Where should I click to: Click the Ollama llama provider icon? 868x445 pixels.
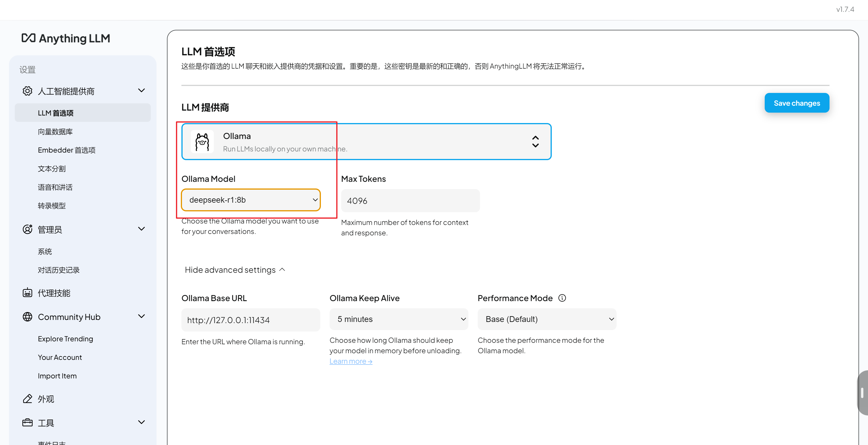point(202,142)
